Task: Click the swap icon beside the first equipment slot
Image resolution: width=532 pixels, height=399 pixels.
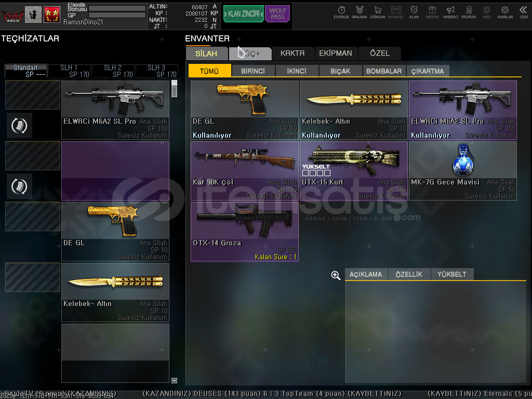Action: coord(20,125)
